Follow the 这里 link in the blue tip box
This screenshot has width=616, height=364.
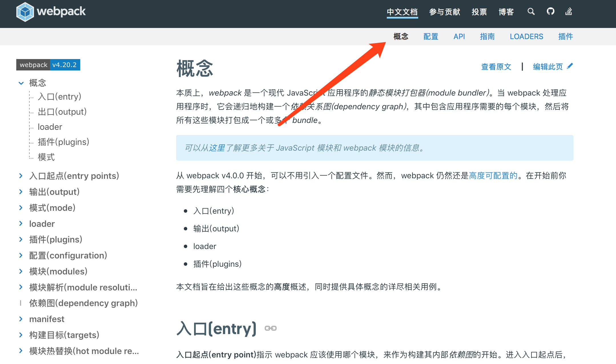pos(217,148)
